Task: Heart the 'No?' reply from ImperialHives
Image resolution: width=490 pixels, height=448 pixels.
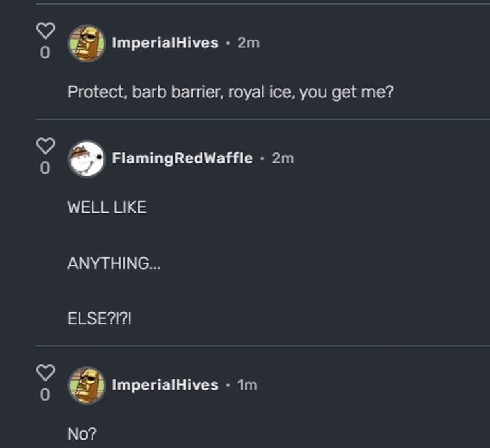Action: click(x=45, y=373)
